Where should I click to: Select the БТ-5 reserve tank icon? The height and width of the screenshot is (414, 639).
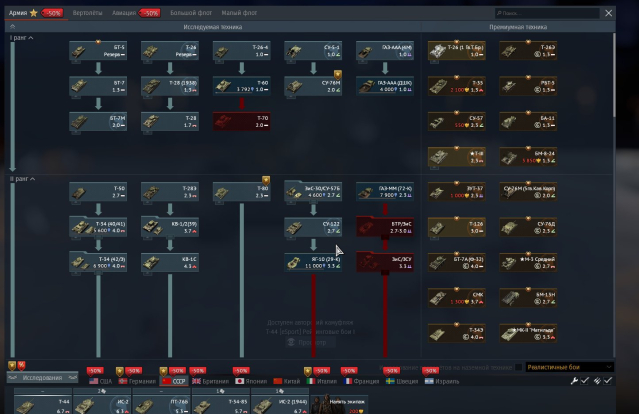98,50
